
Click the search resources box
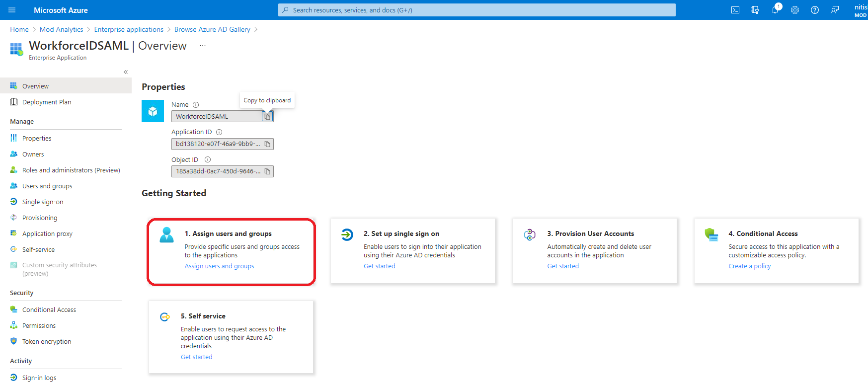[x=477, y=10]
